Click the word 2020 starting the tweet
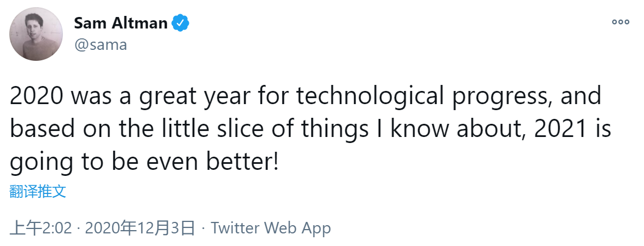The width and height of the screenshot is (644, 246). pyautogui.click(x=37, y=96)
